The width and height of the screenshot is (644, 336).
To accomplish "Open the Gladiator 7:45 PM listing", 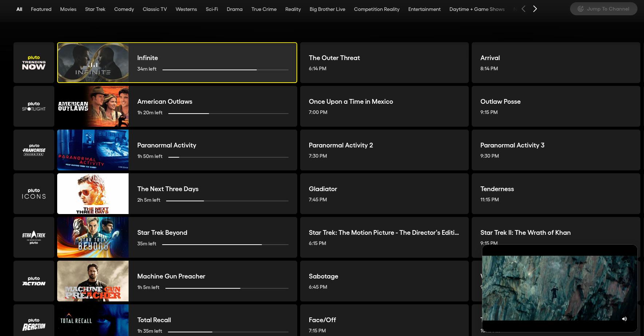I will 384,194.
